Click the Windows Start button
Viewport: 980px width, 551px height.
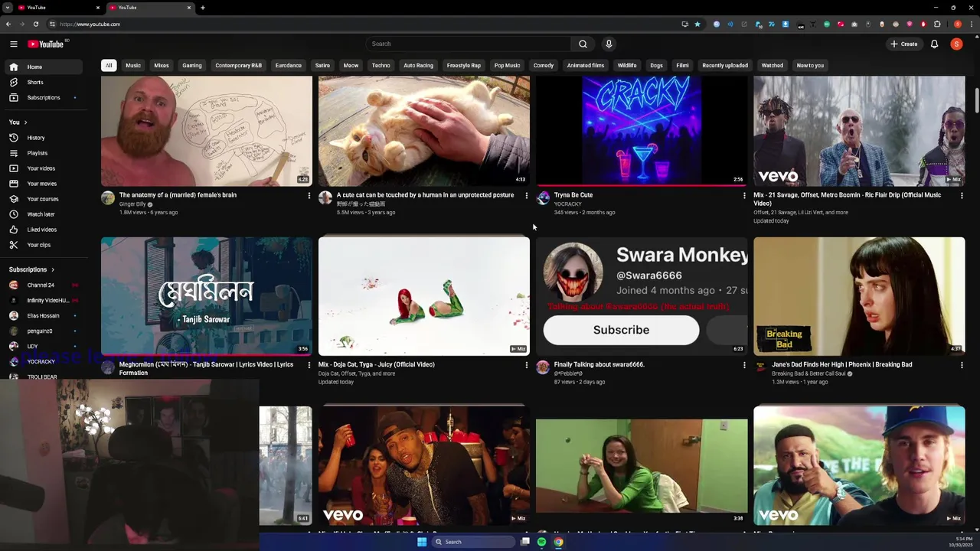point(422,542)
